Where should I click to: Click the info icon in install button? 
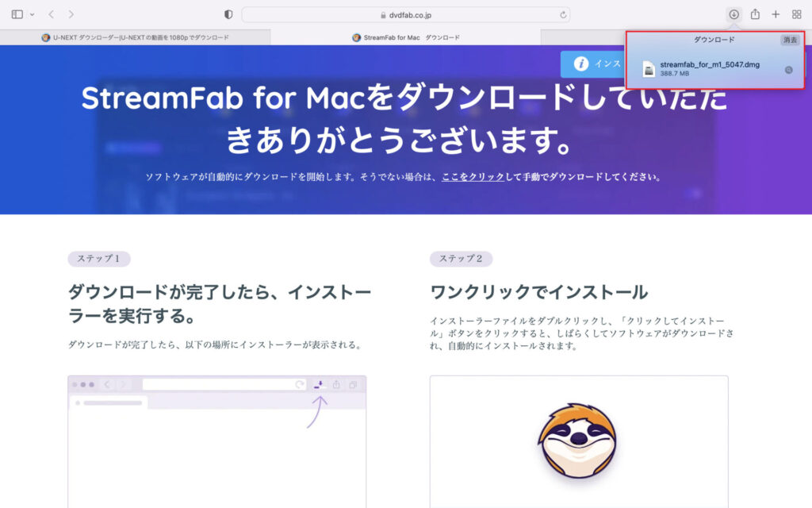click(x=580, y=63)
